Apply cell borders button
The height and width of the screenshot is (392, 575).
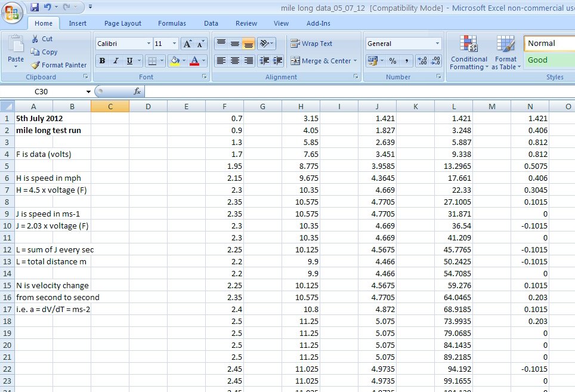[x=152, y=61]
